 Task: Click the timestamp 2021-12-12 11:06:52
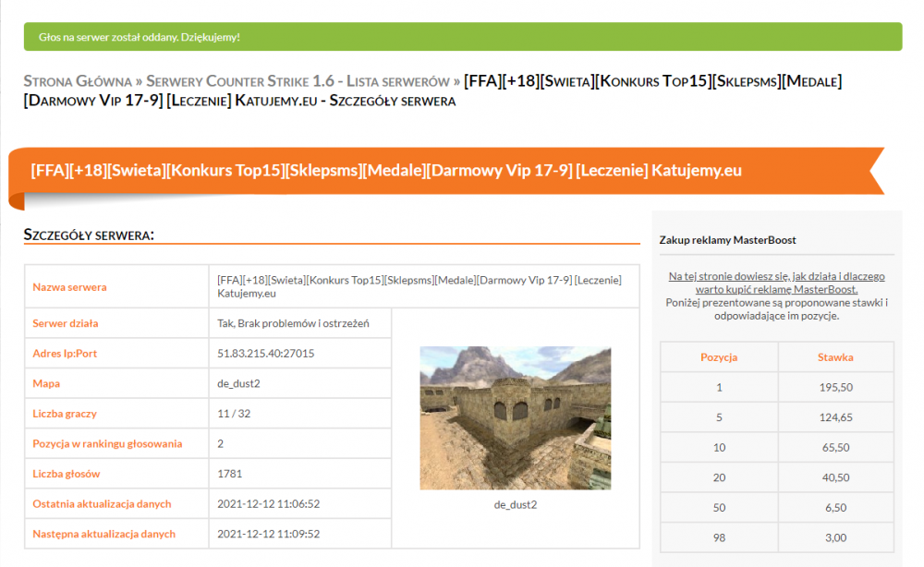[268, 503]
